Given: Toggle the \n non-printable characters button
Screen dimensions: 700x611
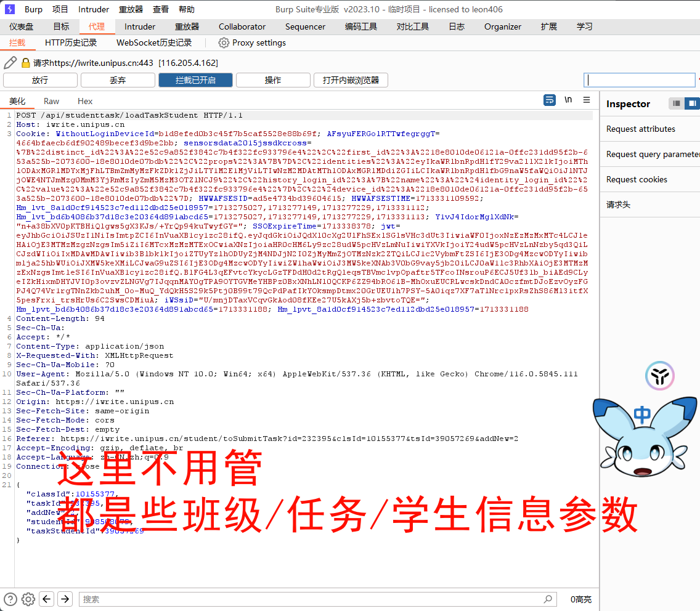Looking at the screenshot, I should point(568,100).
